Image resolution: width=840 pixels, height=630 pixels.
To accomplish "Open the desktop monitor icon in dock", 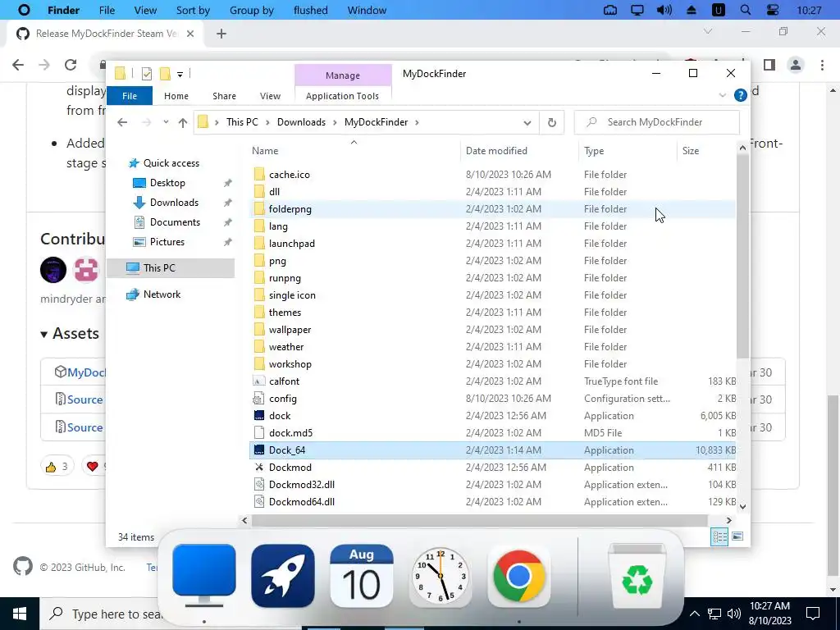I will tap(203, 576).
